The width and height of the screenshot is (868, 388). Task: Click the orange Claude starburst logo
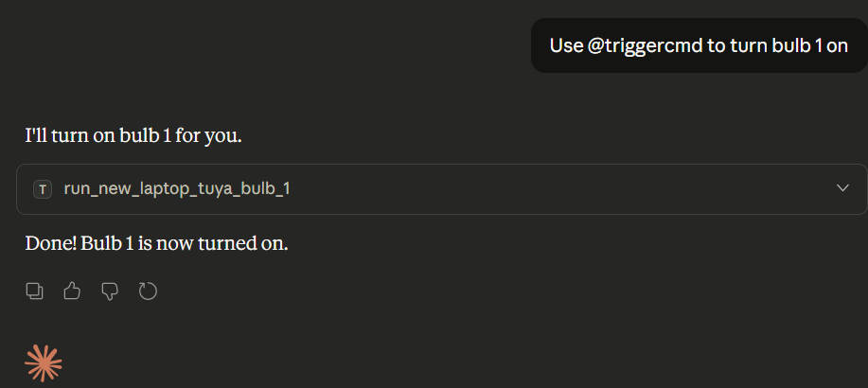click(44, 362)
